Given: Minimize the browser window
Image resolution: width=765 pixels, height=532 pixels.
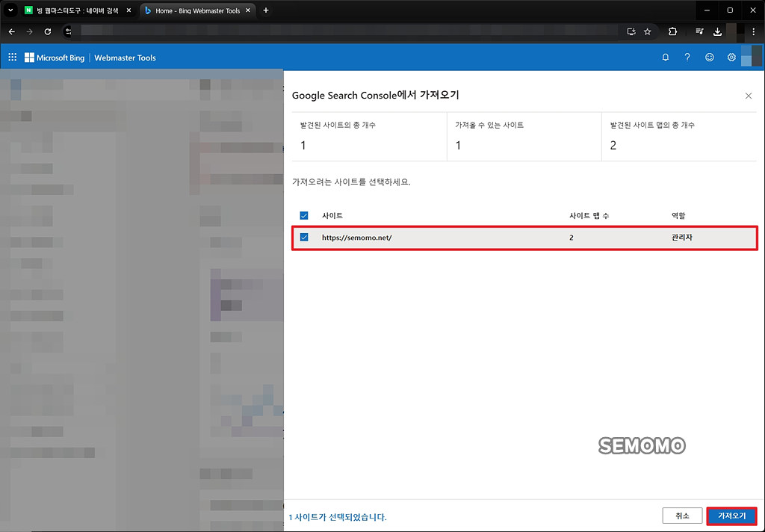Looking at the screenshot, I should 707,10.
